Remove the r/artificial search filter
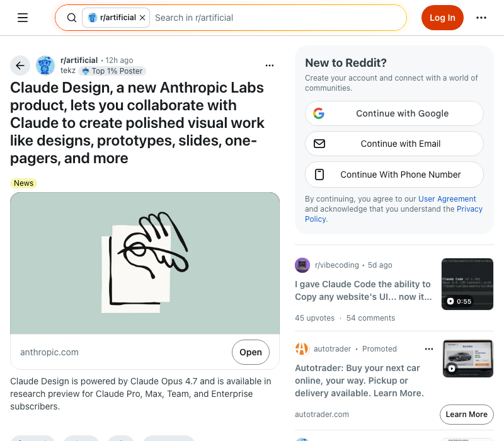 pyautogui.click(x=142, y=18)
